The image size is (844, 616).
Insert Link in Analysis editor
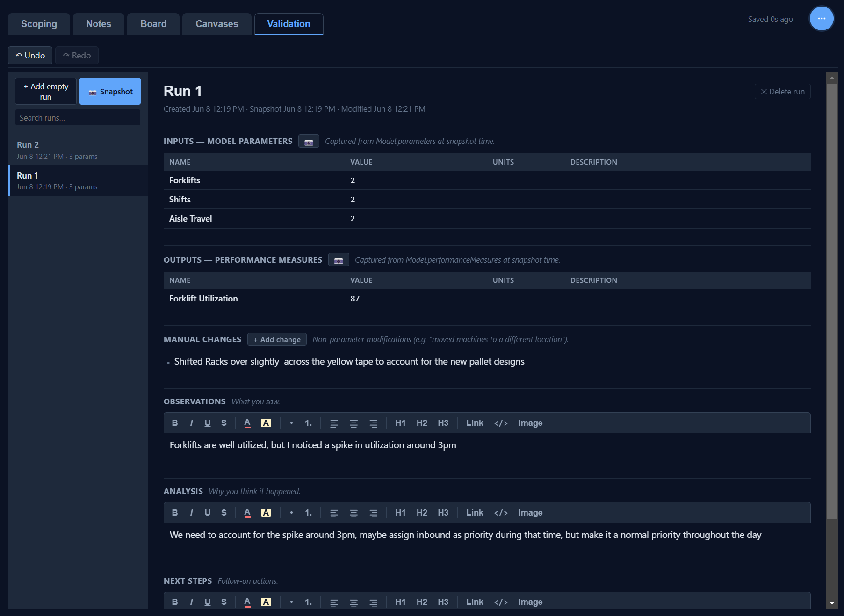pos(475,513)
